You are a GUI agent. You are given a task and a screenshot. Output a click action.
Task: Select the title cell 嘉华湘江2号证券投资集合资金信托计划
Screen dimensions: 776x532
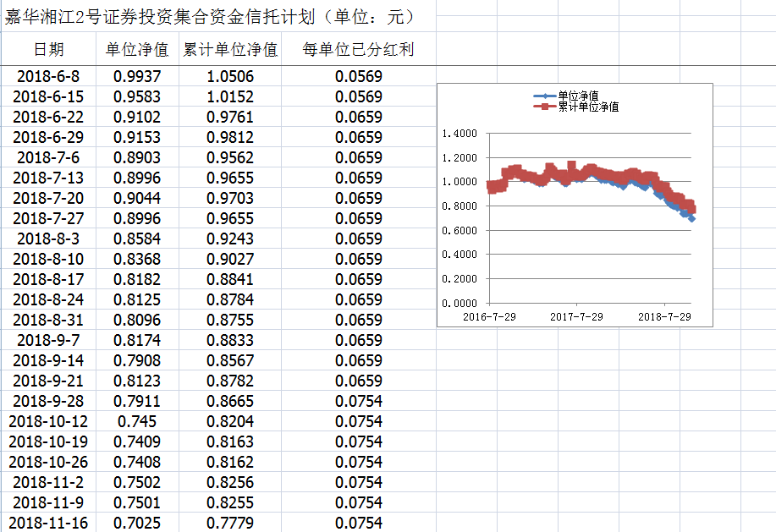(x=217, y=16)
